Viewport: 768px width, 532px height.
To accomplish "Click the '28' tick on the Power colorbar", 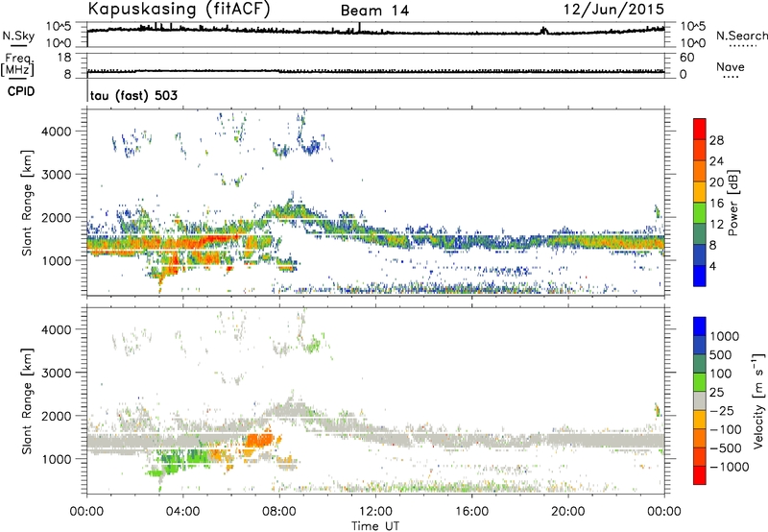I will coord(716,140).
